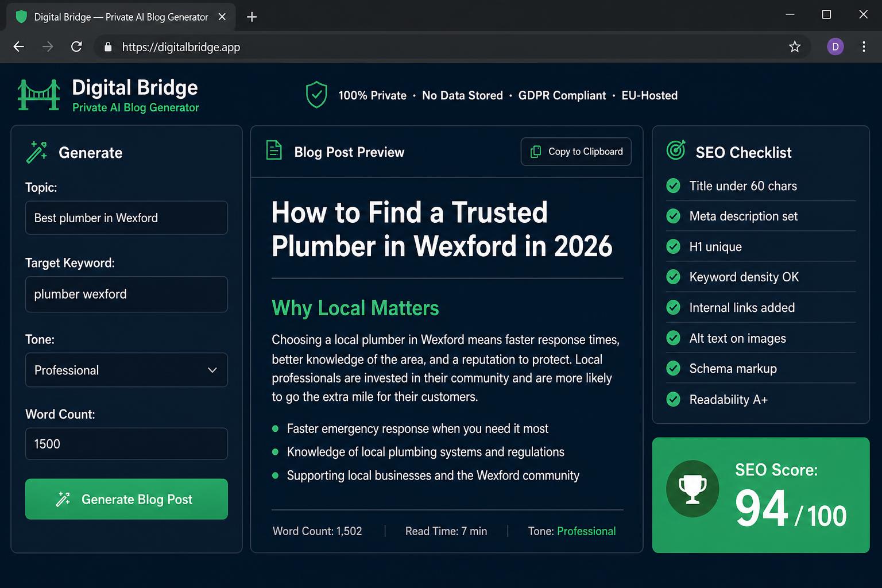Image resolution: width=882 pixels, height=588 pixels.
Task: Close the Digital Bridge browser tab
Action: [222, 17]
